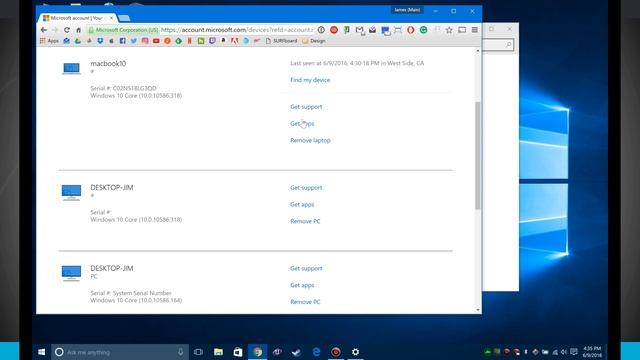
Task: Close the Microsoft account tab
Action: tap(111, 18)
